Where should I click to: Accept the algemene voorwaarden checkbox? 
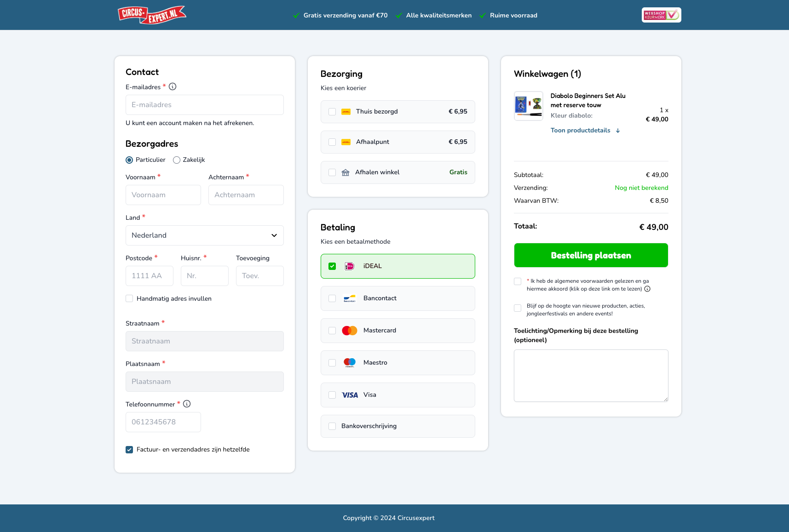pos(518,281)
